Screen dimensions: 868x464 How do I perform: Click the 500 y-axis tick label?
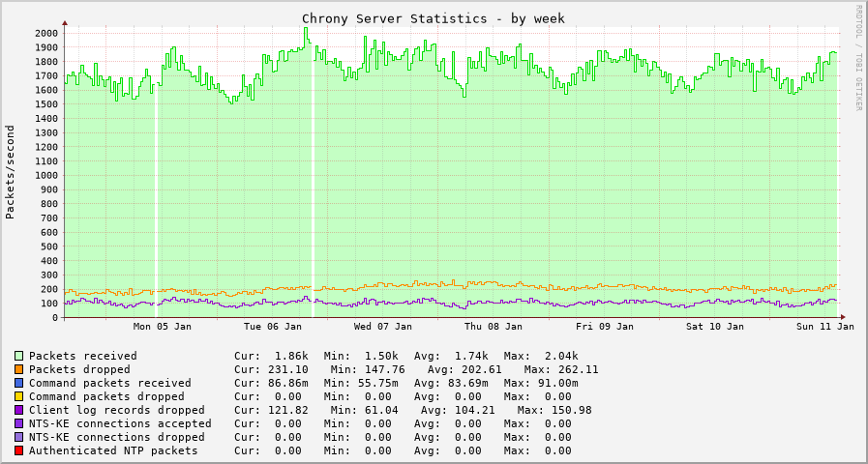(50, 246)
